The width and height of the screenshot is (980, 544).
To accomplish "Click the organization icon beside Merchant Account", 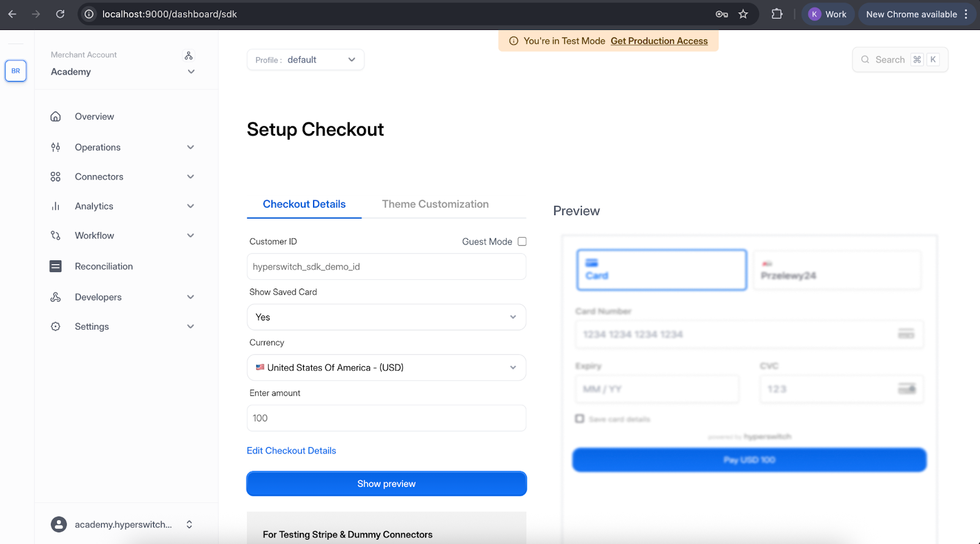I will point(189,56).
